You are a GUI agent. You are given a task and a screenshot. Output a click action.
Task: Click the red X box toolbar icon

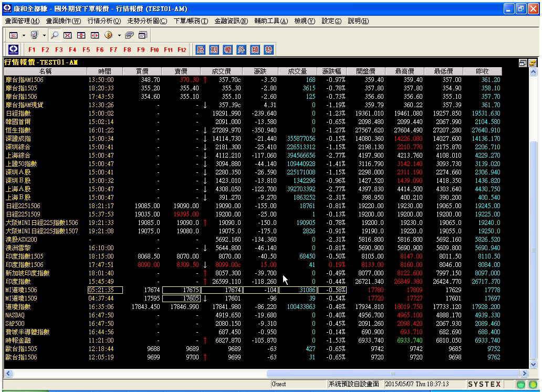point(68,35)
